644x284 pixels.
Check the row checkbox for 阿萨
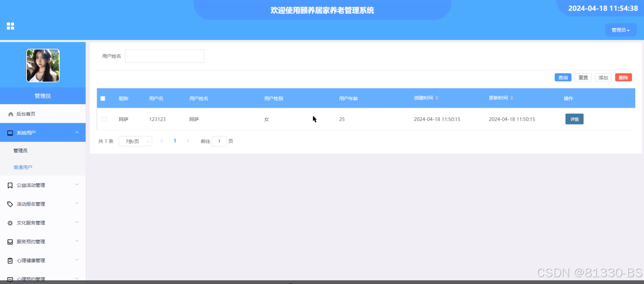[104, 119]
